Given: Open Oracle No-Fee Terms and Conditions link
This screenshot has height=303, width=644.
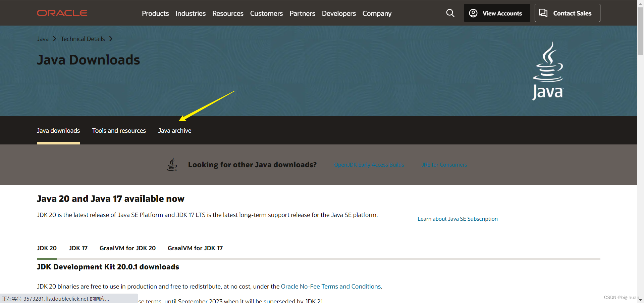Looking at the screenshot, I should (x=331, y=287).
